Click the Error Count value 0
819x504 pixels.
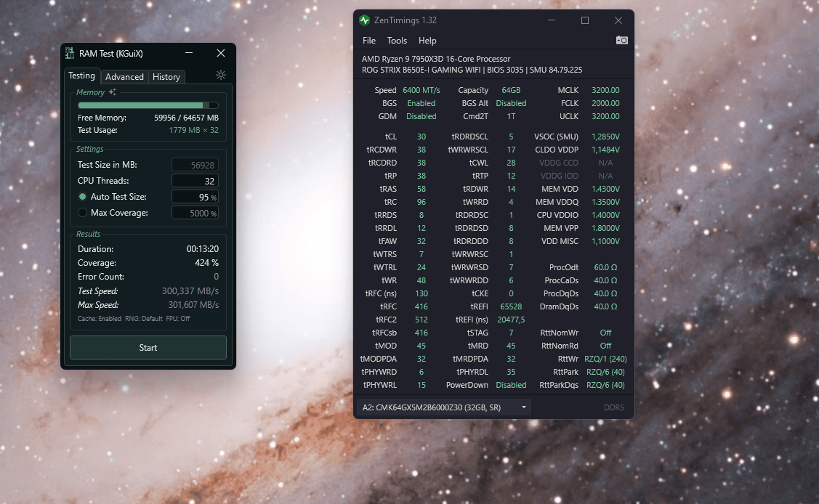tap(217, 277)
